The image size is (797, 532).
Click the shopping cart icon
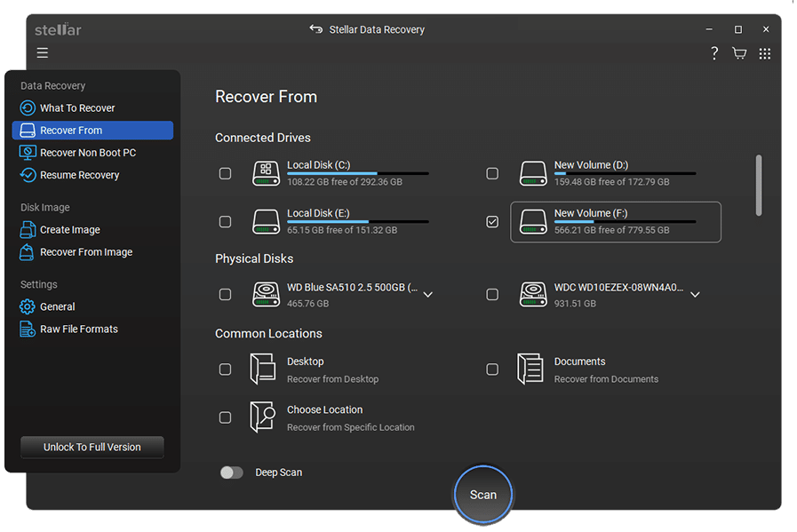coord(739,53)
